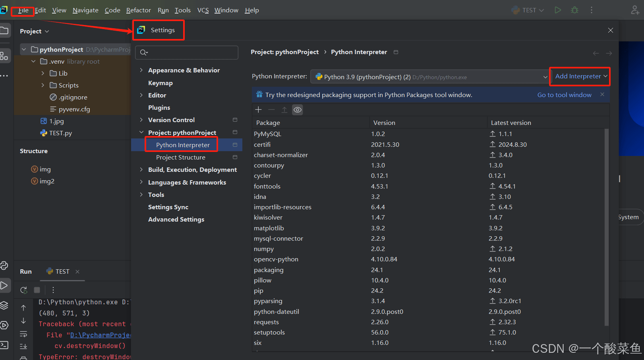
Task: Expand the Scripts folder in project tree
Action: pyautogui.click(x=43, y=85)
